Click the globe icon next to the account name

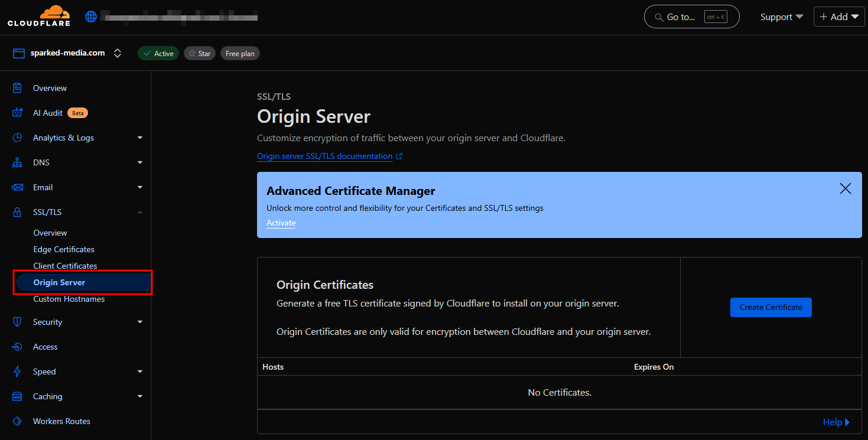pos(91,17)
